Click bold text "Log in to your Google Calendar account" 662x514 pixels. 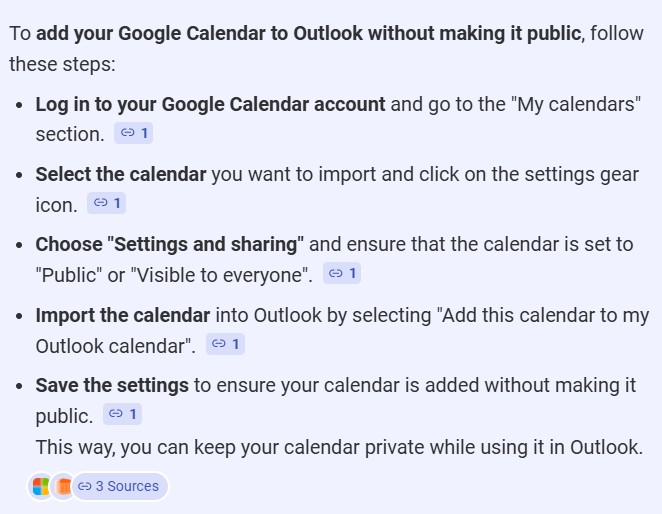pos(210,104)
